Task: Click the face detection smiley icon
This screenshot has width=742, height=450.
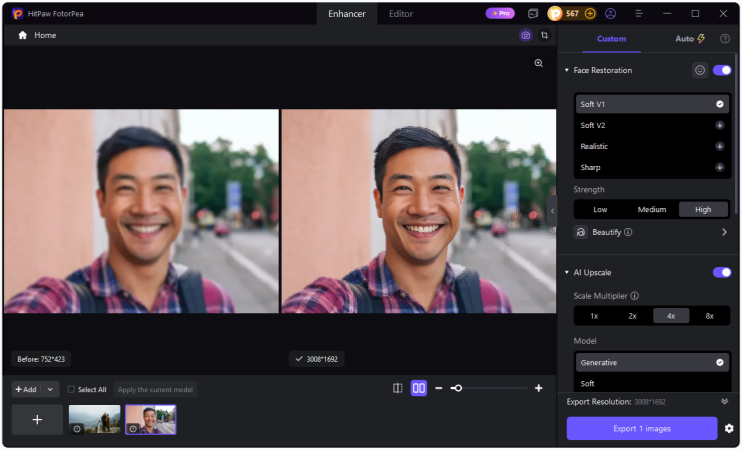Action: (x=700, y=70)
